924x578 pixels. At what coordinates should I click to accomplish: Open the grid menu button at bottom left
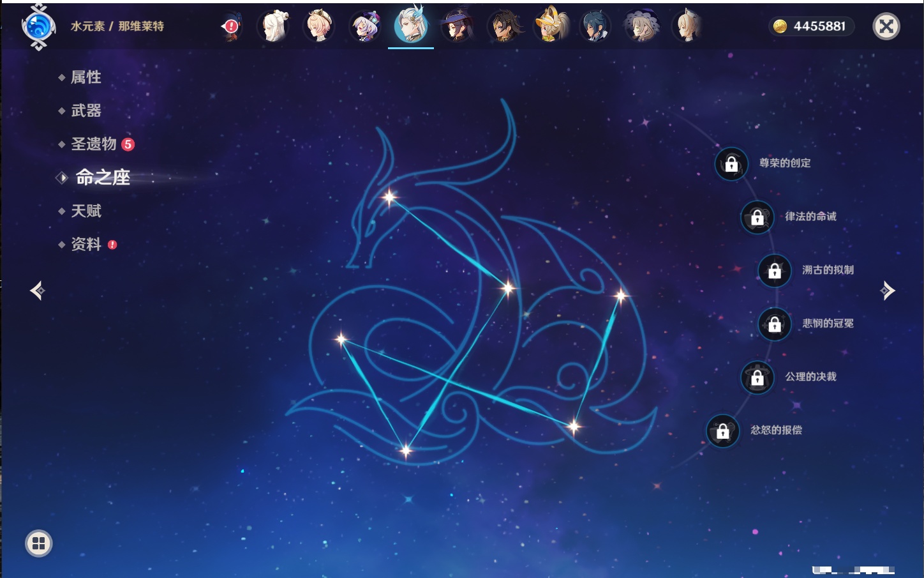click(x=38, y=544)
